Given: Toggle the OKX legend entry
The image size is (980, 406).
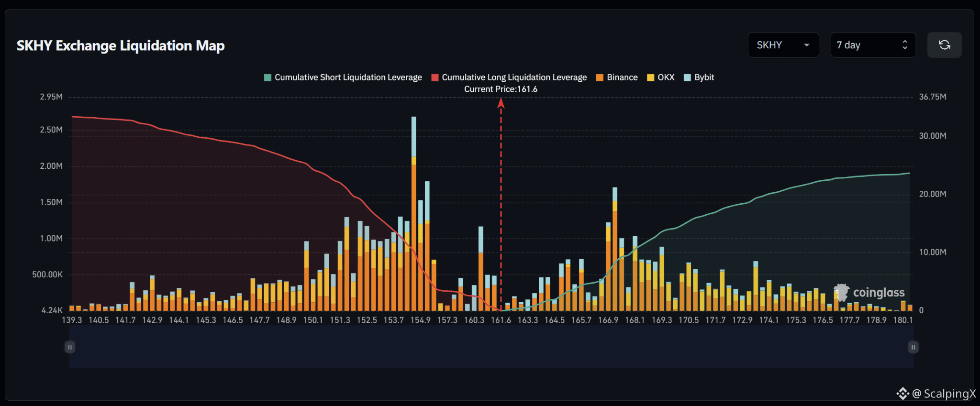Looking at the screenshot, I should [x=660, y=77].
